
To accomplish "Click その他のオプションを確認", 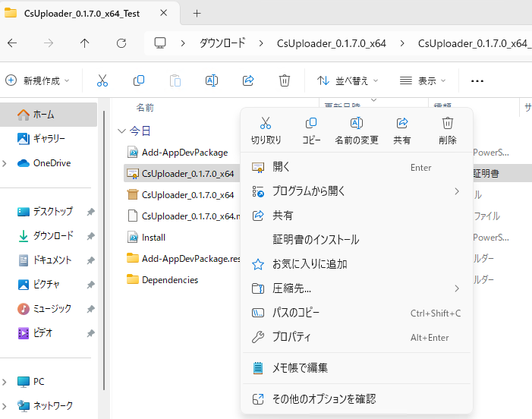I will click(357, 399).
